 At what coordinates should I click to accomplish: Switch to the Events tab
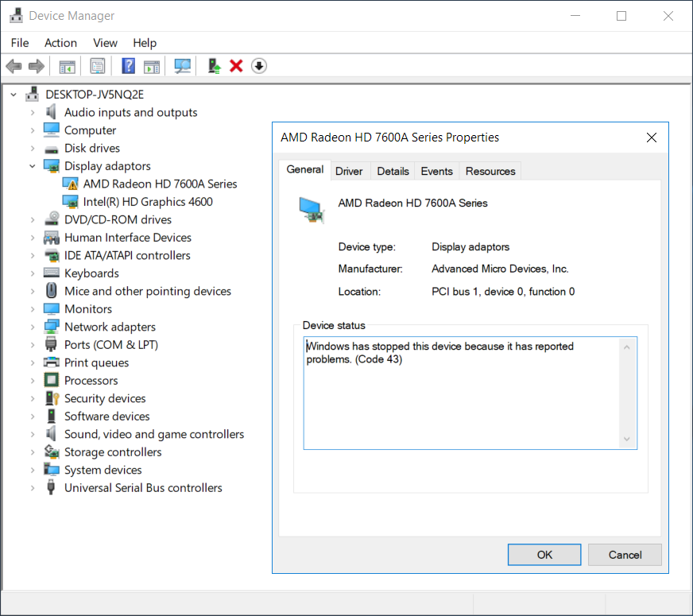[436, 171]
